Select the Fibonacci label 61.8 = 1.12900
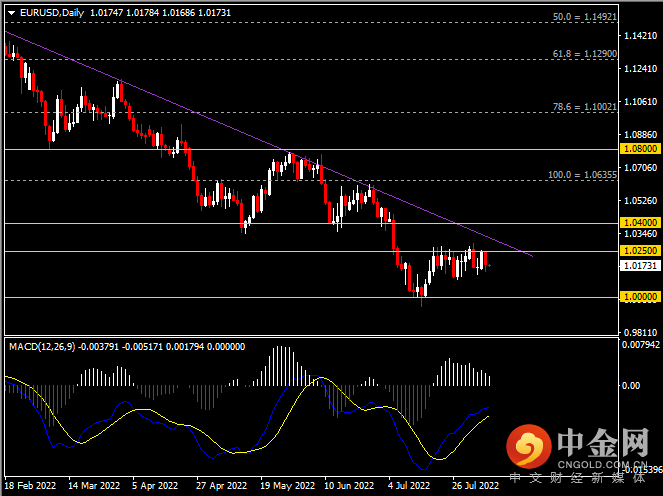 585,54
